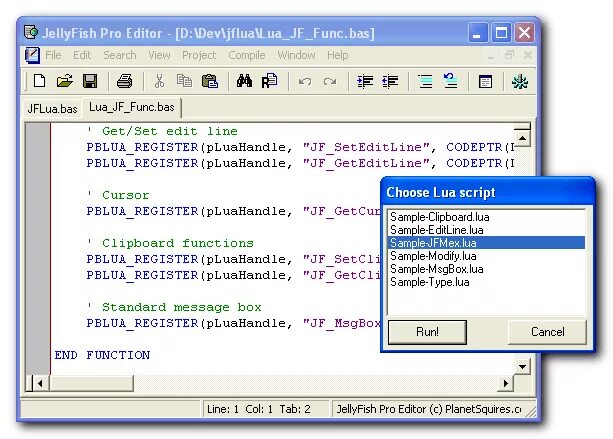Undo the last edit with the undo arrow
This screenshot has height=439, width=613.
coord(305,82)
